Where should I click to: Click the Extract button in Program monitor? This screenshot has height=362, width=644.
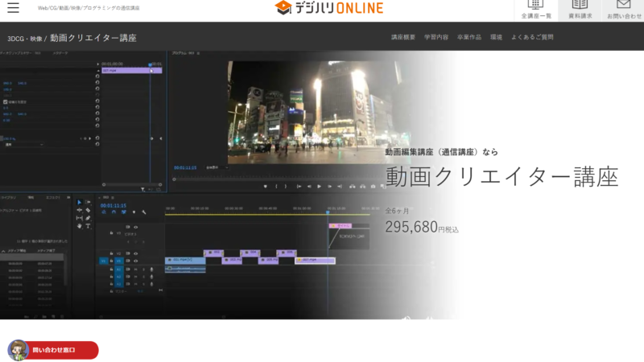click(363, 187)
